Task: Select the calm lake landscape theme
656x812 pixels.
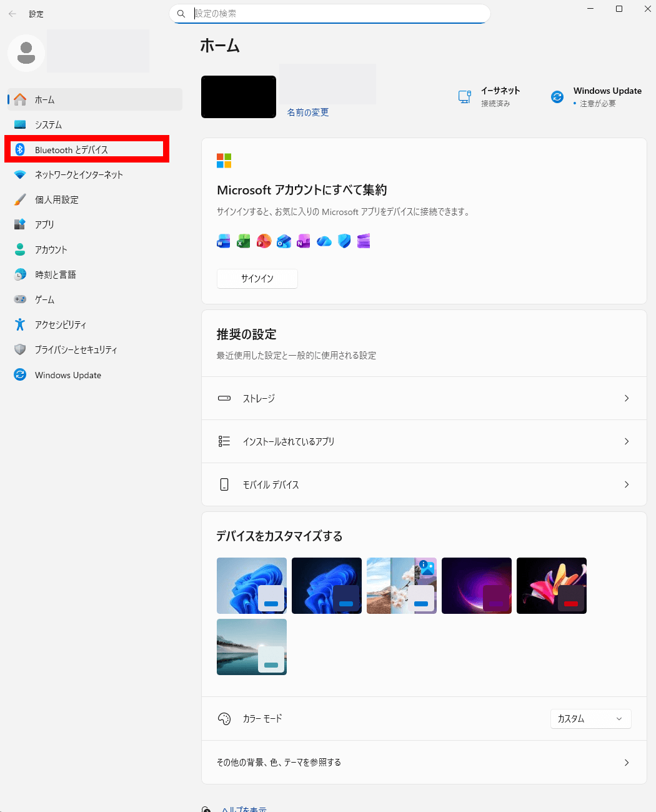Action: coord(252,647)
